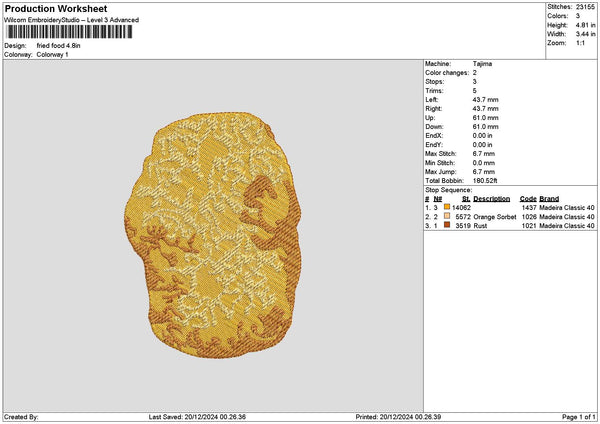Click the 'Created By:' footer label

[21, 417]
